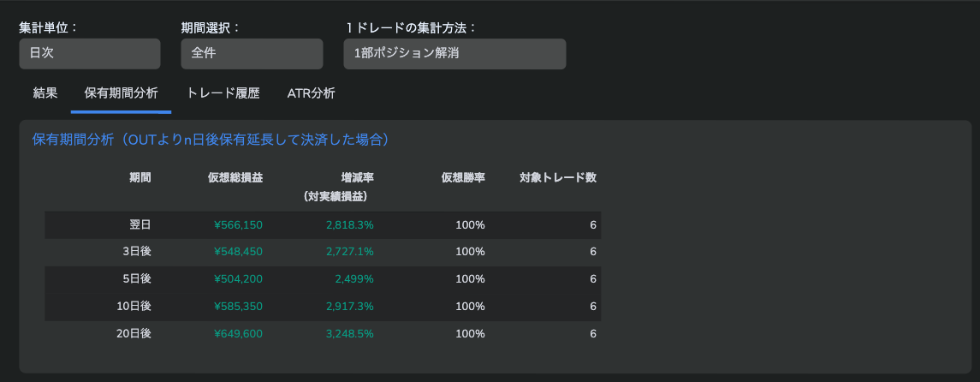Viewport: 980px width, 382px height.
Task: Click the 対象トレード数 column header
Action: point(558,177)
